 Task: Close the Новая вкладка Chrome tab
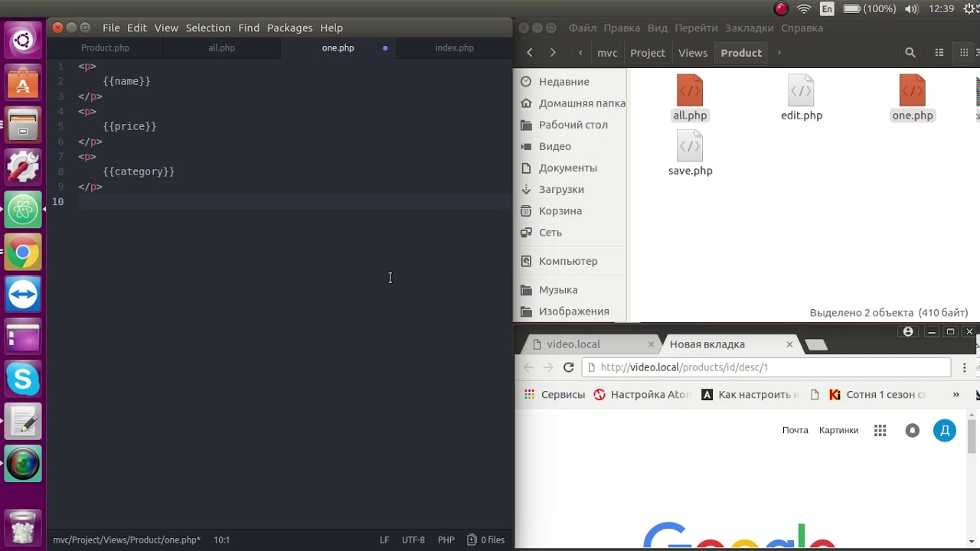point(789,344)
